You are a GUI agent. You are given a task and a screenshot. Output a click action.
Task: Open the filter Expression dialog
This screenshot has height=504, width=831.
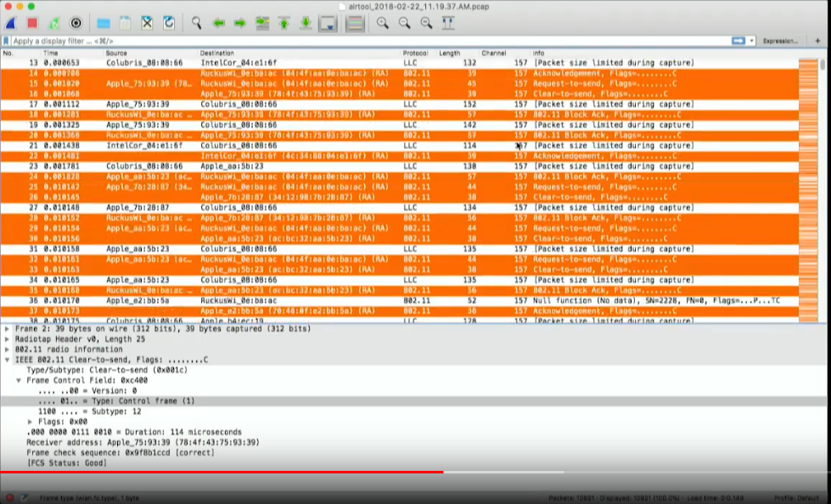(x=780, y=41)
